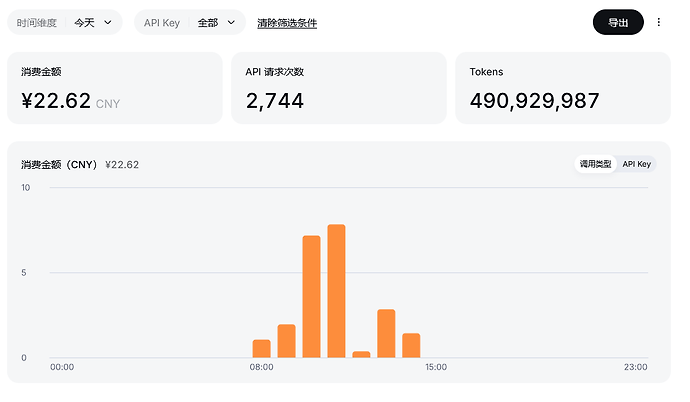Click the ¥22.62 value beside chart title
This screenshot has height=402, width=690.
pos(122,164)
